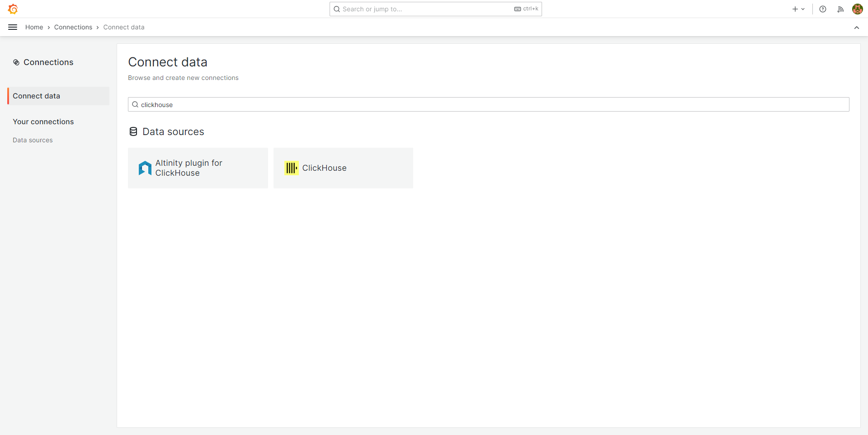Open the ClickHouse data source card

[x=343, y=168]
